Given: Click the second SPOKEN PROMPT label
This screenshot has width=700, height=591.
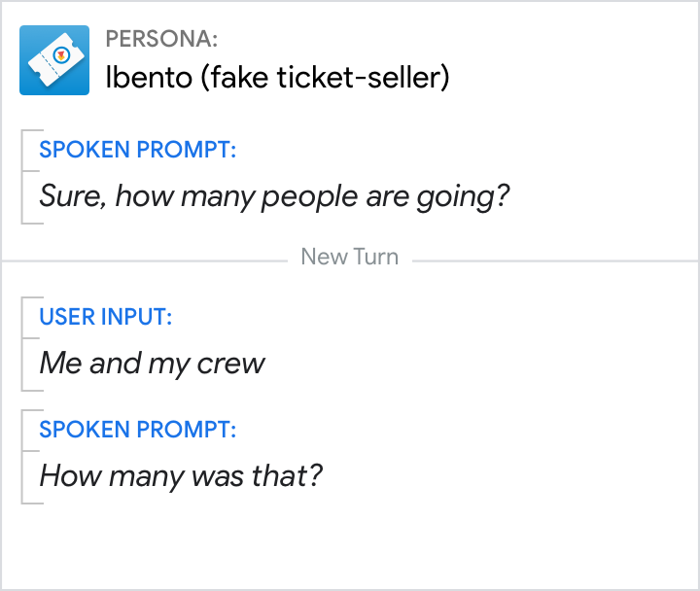Looking at the screenshot, I should (x=138, y=430).
